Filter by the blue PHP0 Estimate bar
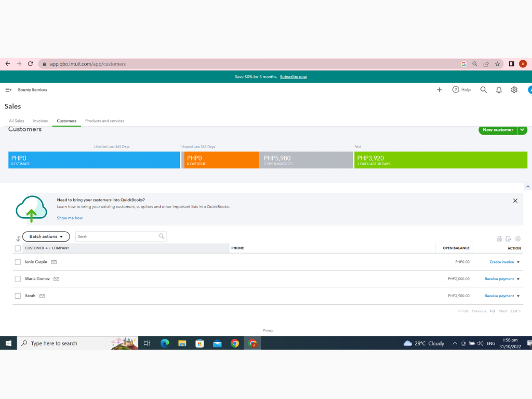The image size is (532, 399). pos(94,160)
